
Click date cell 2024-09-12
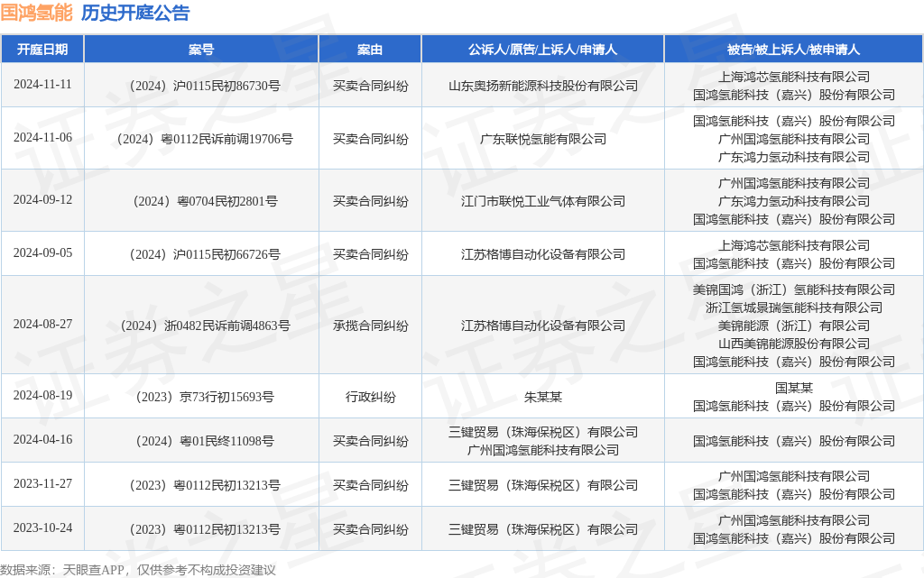42,200
